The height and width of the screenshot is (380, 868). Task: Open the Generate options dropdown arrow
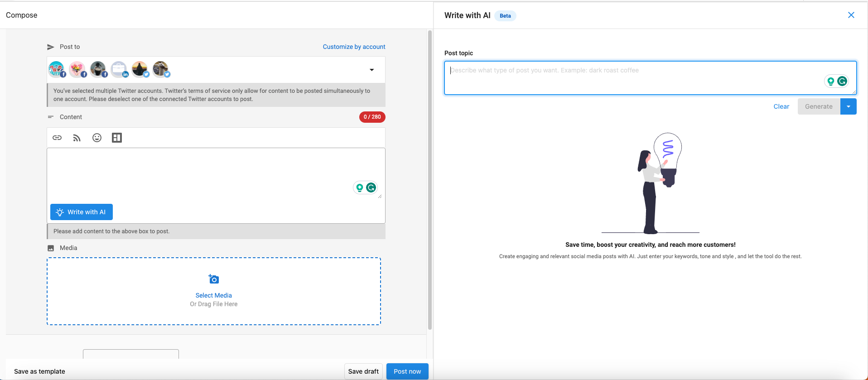(x=849, y=106)
